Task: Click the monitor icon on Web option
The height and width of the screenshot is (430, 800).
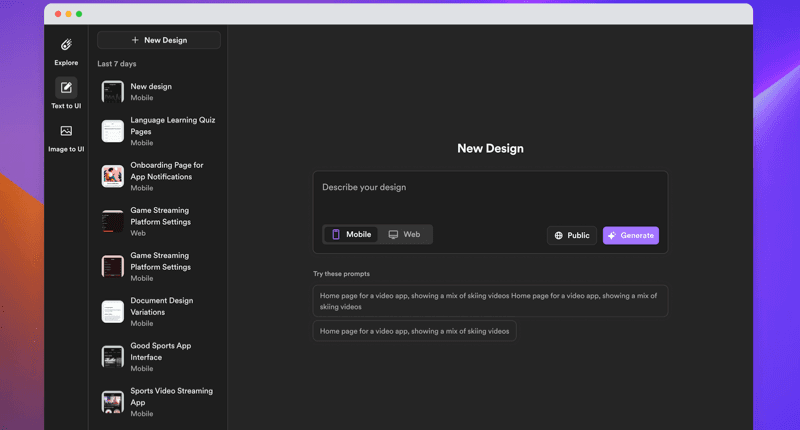Action: (x=393, y=234)
